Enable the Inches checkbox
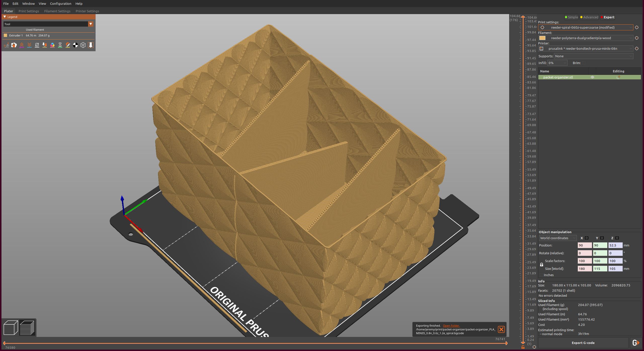Viewport: 644px width, 351px height. pyautogui.click(x=541, y=275)
